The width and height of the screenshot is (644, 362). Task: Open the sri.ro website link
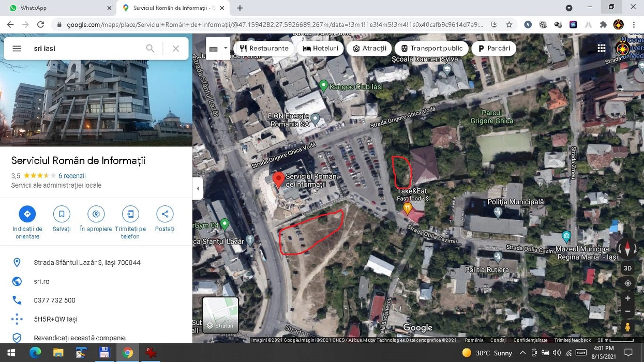click(42, 281)
